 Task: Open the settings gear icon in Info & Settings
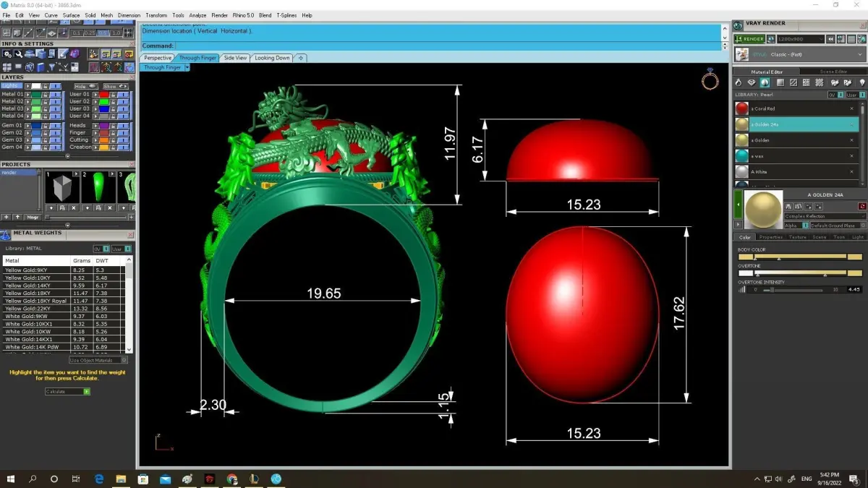[x=7, y=53]
